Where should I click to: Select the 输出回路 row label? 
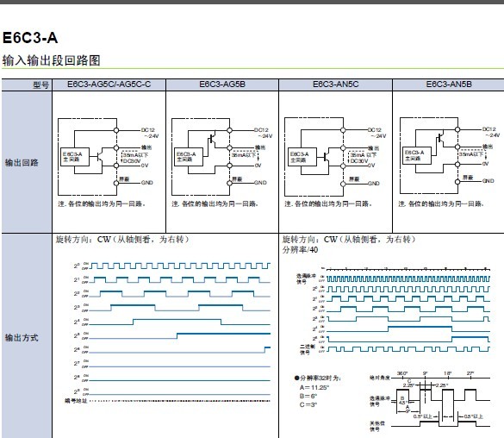point(22,162)
